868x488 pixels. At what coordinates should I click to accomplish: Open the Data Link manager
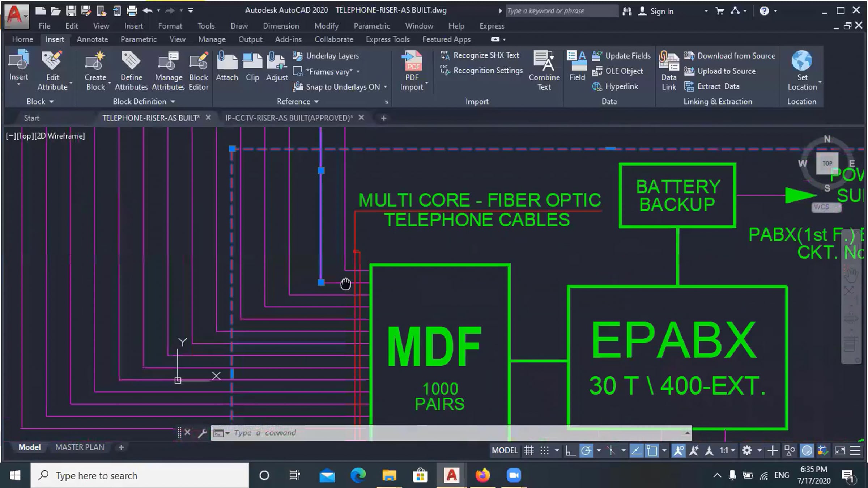(x=669, y=71)
